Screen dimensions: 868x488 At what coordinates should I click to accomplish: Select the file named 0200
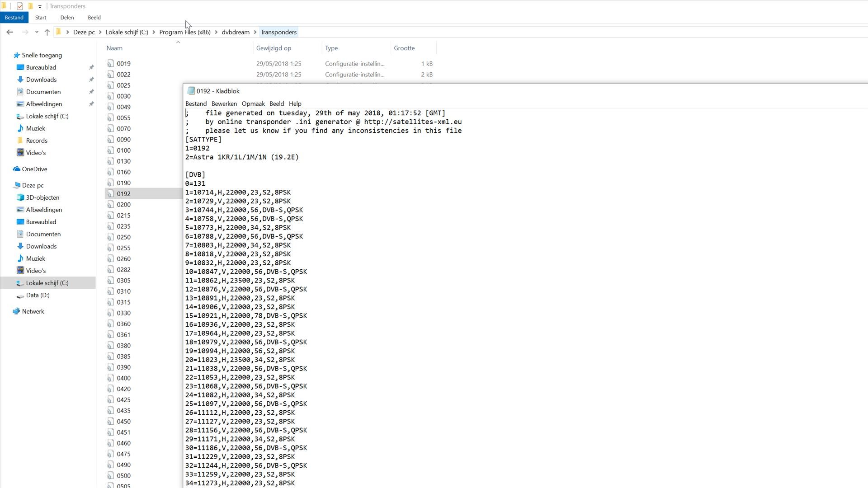point(123,205)
